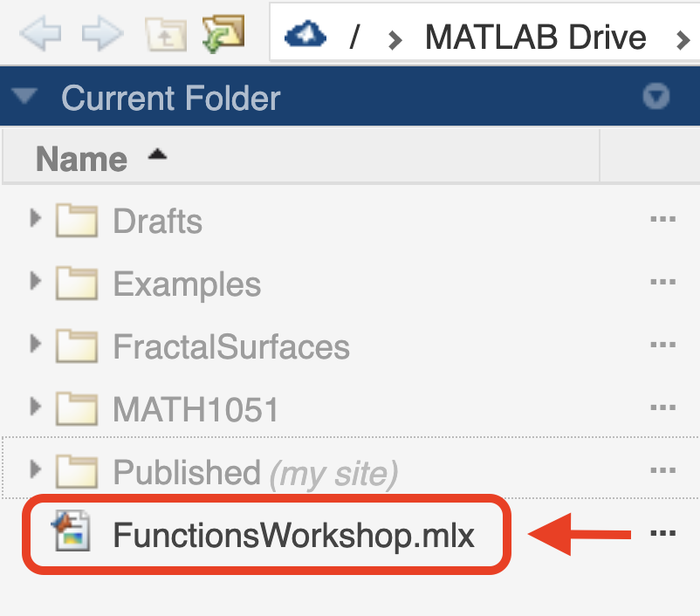The image size is (700, 616).
Task: Open ellipsis menu for FunctionsWorkshop.mlx
Action: tap(663, 532)
